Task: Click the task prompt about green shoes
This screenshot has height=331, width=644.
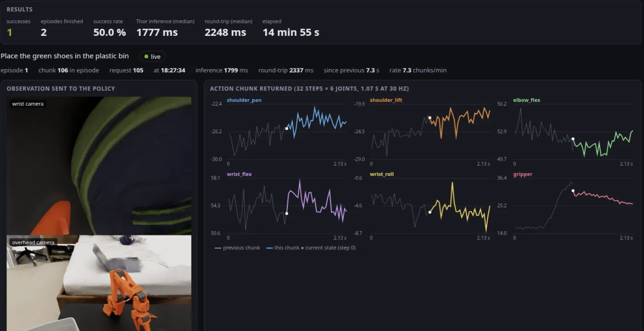Action: [64, 56]
